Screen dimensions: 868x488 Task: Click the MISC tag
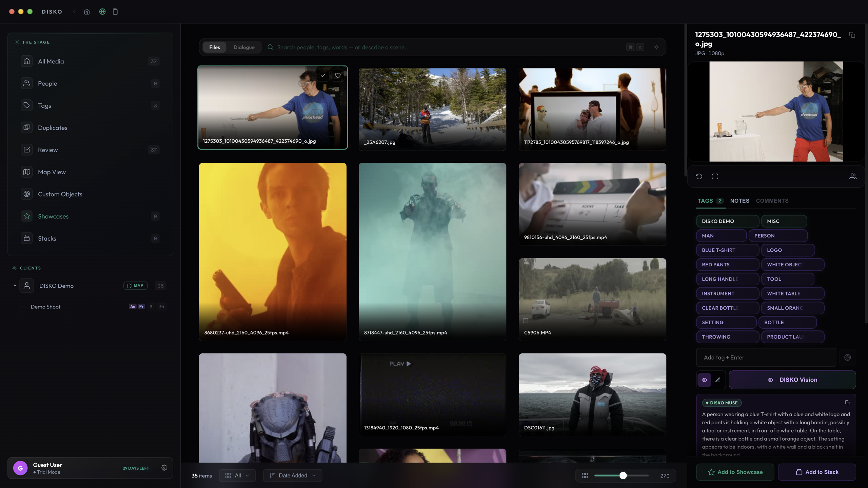click(784, 221)
